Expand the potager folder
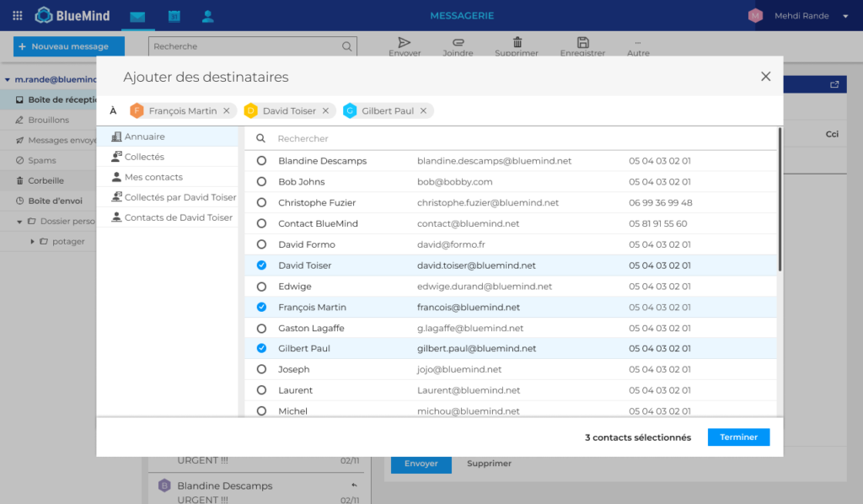 33,242
